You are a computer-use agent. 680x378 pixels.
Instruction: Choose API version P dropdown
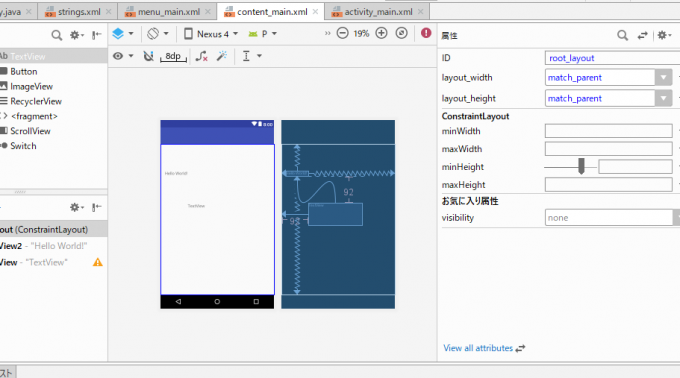[x=262, y=34]
